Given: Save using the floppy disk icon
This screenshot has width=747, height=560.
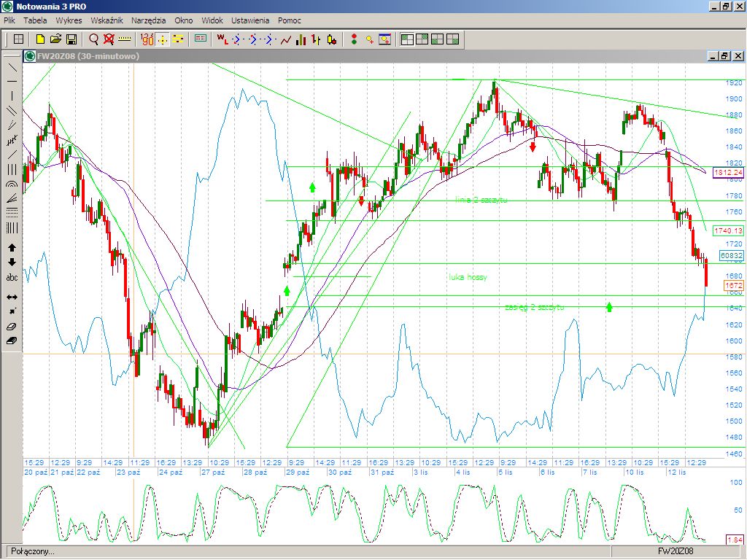Looking at the screenshot, I should point(71,39).
